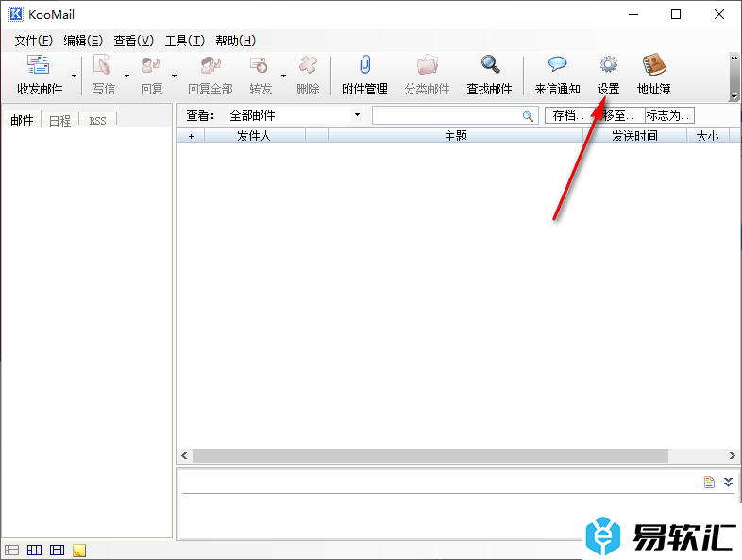Open the 查看(V) menu
Screen dimensions: 742x560
(x=134, y=41)
